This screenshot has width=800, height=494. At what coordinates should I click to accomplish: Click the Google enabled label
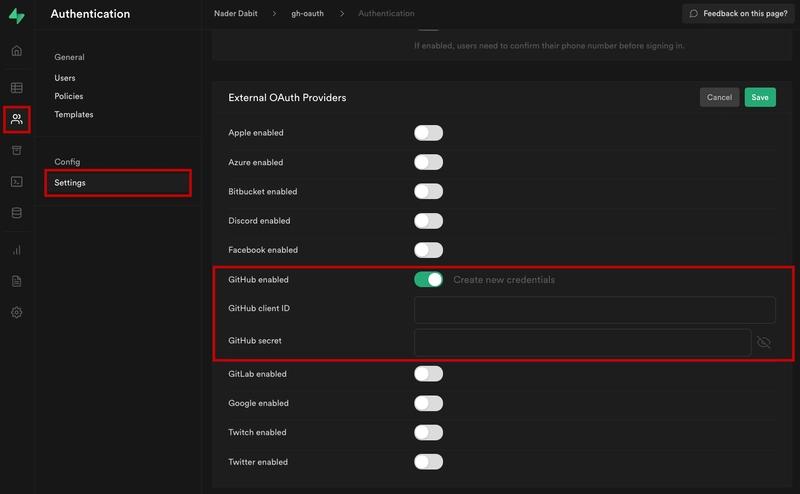point(258,403)
